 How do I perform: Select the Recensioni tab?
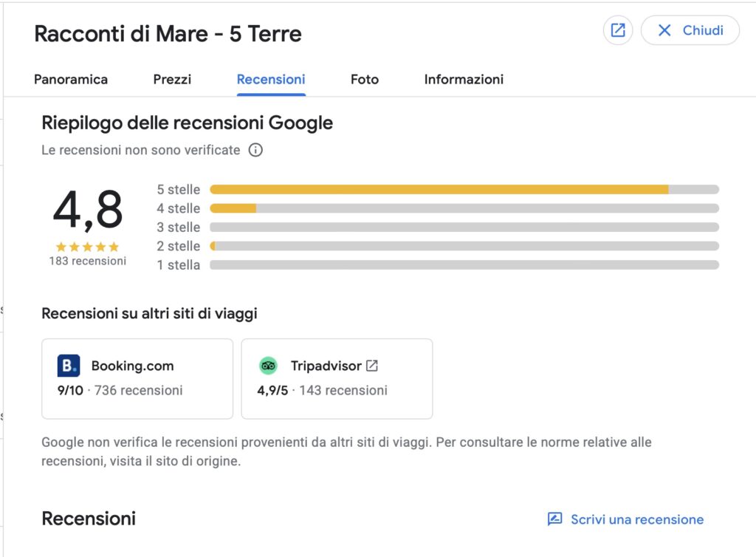(271, 79)
